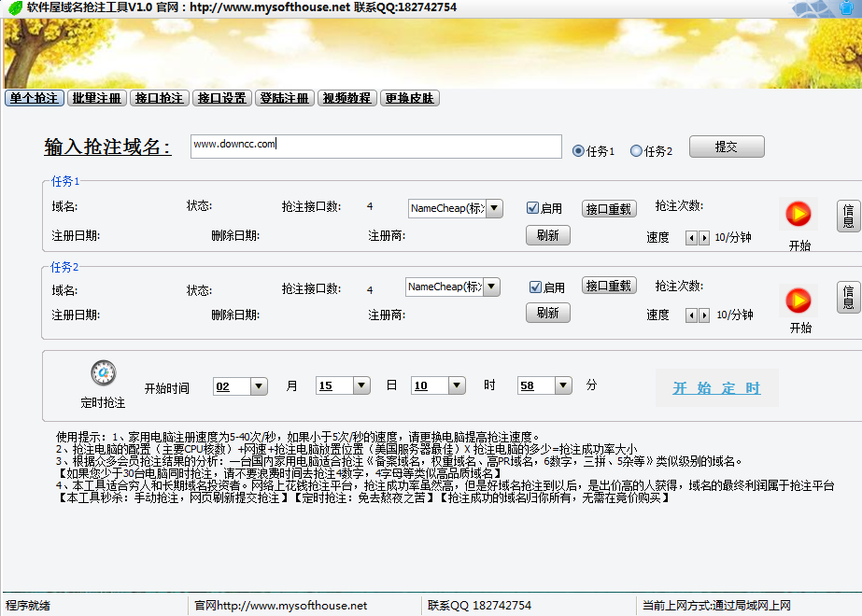Click 接口重载 in the 任务1 panel

608,208
